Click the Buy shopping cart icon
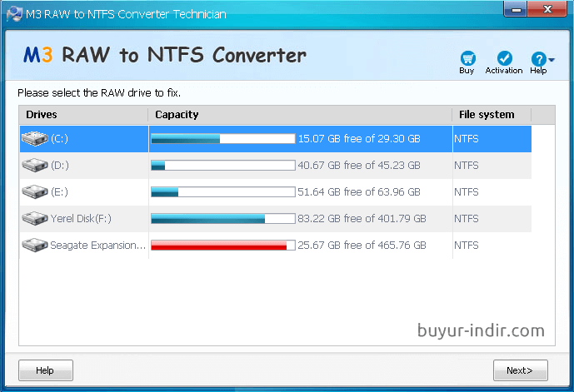 point(467,58)
